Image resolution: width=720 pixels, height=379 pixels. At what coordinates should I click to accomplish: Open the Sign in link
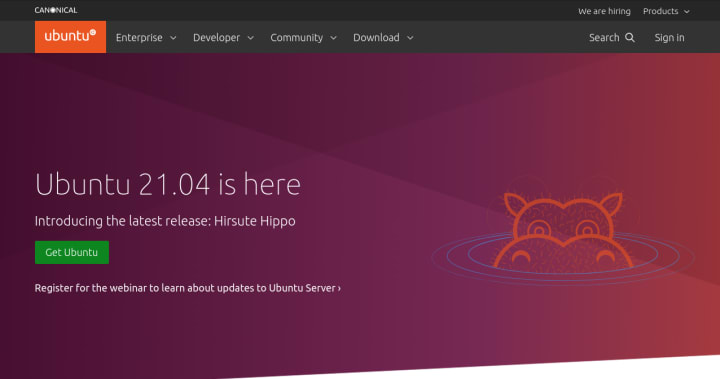click(x=669, y=38)
